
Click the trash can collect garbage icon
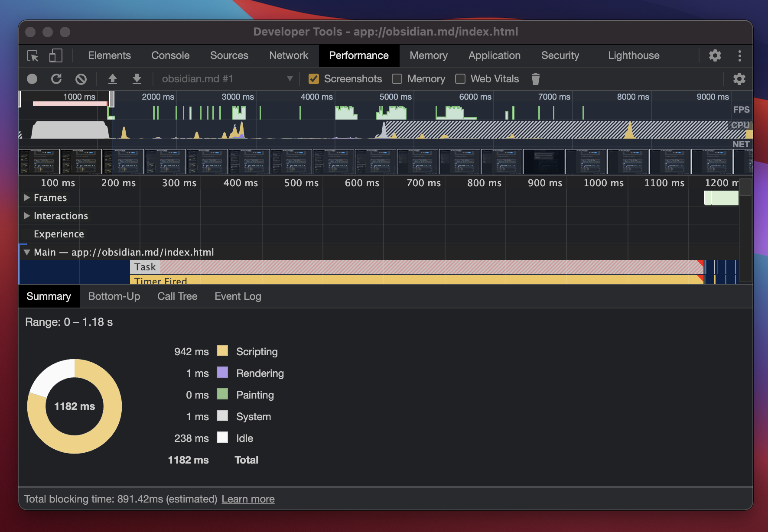tap(536, 79)
